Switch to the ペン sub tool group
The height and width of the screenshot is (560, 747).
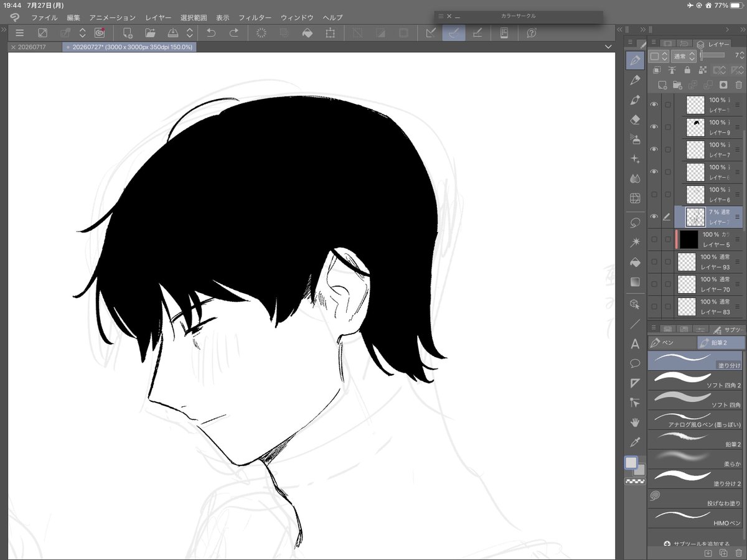(671, 343)
